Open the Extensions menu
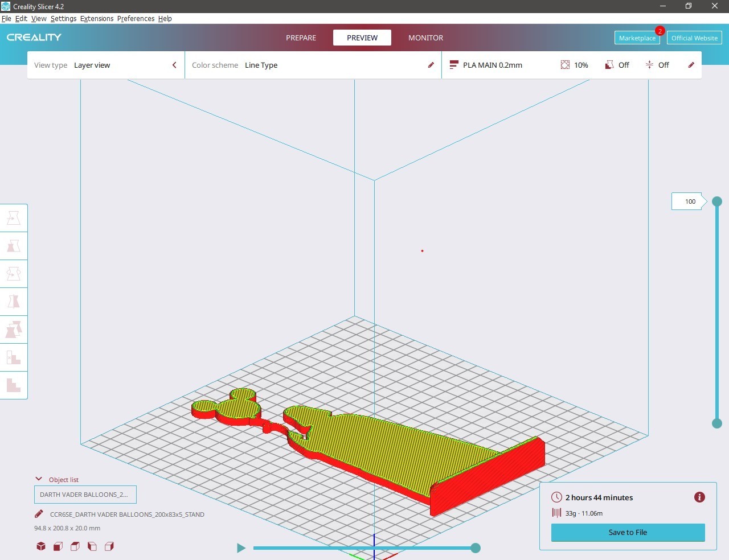Screen dimensions: 729x560 [97, 18]
